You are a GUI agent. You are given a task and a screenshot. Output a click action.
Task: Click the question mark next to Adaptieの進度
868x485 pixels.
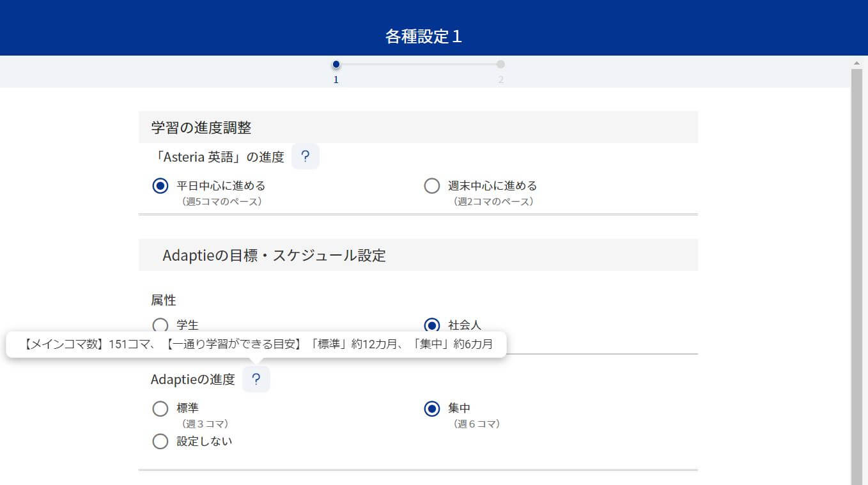coord(256,380)
